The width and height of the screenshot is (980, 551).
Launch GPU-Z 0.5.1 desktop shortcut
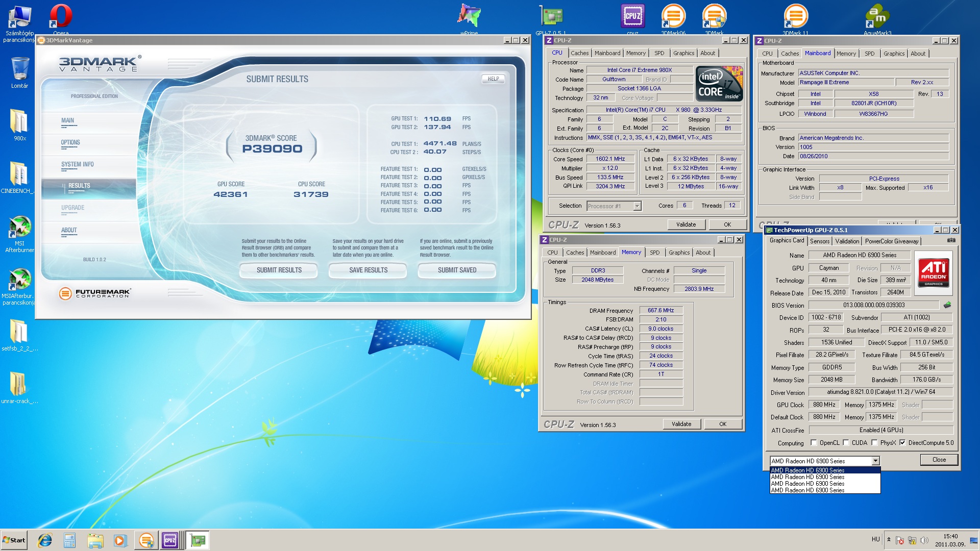tap(551, 19)
